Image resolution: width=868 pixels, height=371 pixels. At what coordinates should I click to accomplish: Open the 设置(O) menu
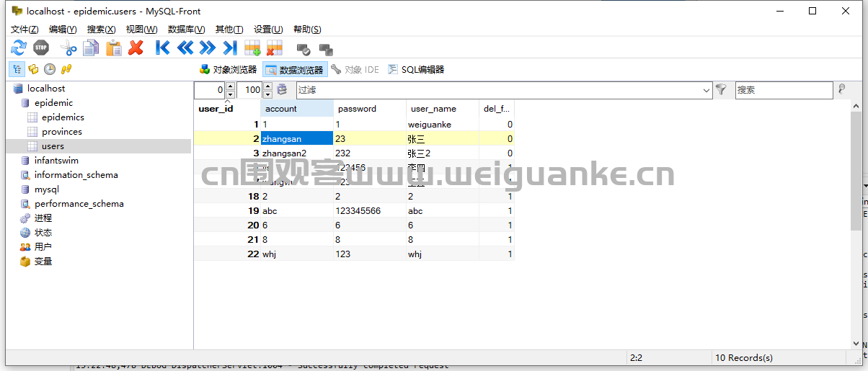pyautogui.click(x=267, y=30)
